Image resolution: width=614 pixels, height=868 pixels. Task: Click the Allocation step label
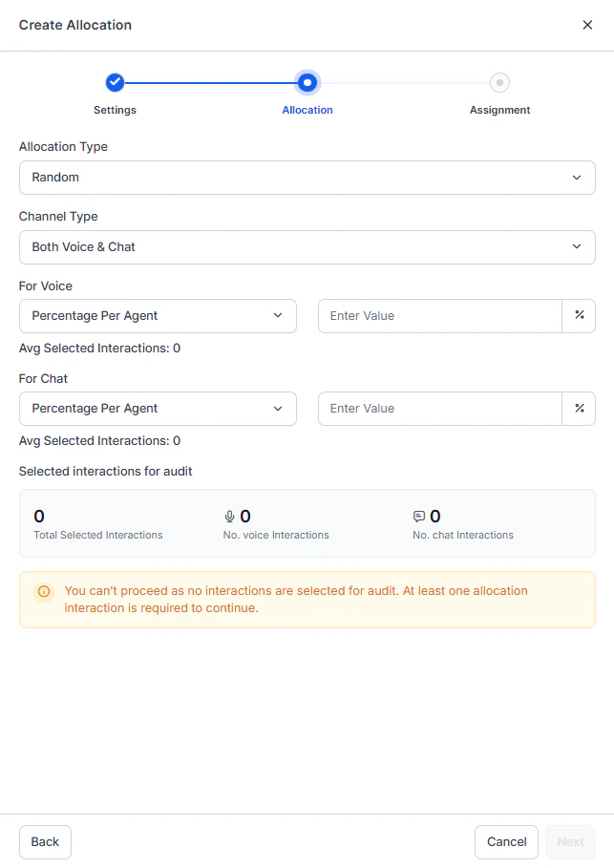[307, 110]
